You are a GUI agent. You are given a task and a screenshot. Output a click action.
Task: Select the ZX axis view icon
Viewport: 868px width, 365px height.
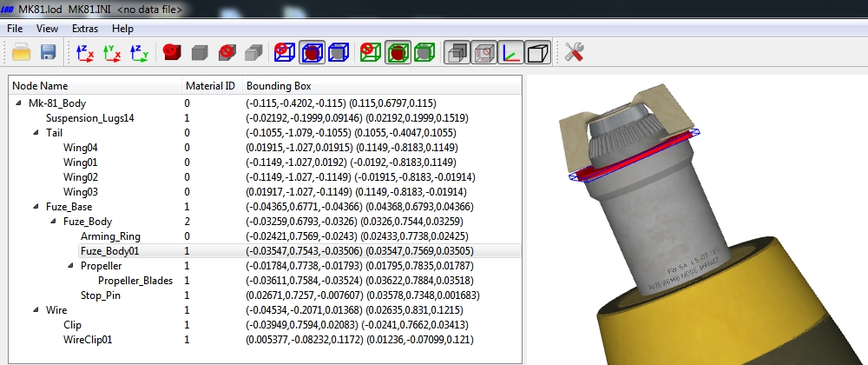tap(85, 53)
